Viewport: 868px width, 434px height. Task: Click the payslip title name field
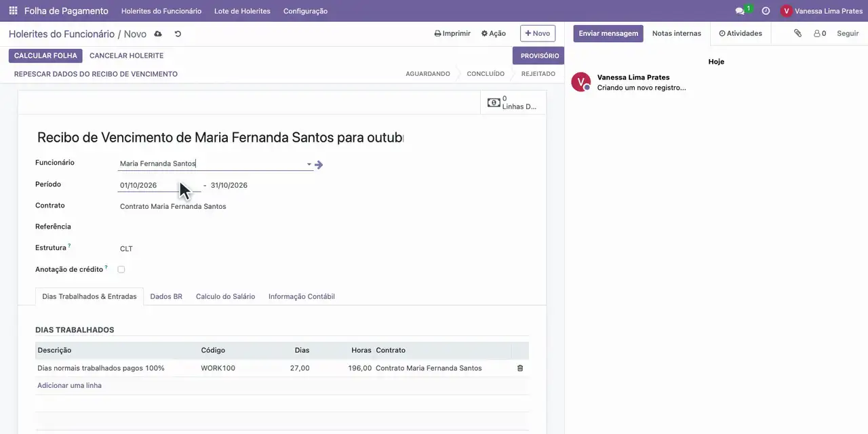[220, 138]
